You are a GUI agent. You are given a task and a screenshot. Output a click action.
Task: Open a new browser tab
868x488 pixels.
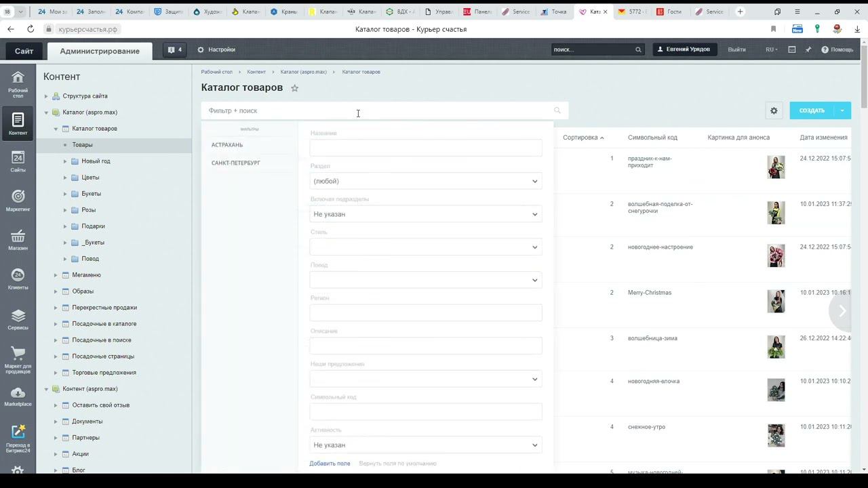click(740, 12)
